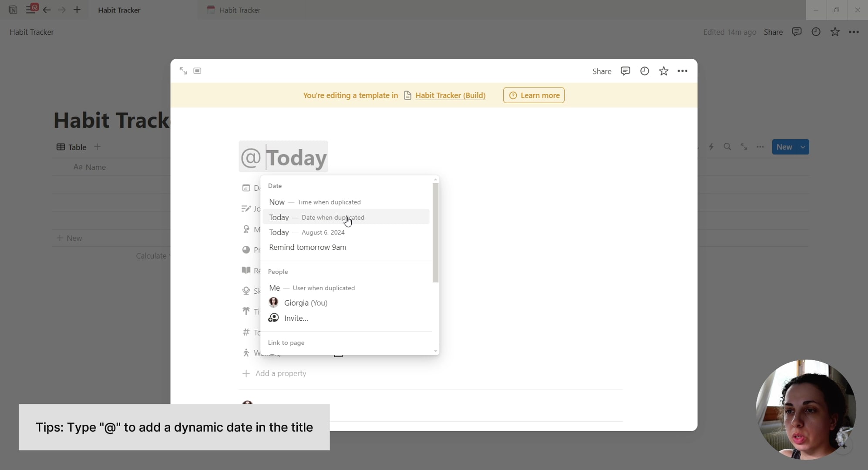Expand the template to full screen with the diagonal arrows
Viewport: 868px width, 470px height.
[x=183, y=70]
